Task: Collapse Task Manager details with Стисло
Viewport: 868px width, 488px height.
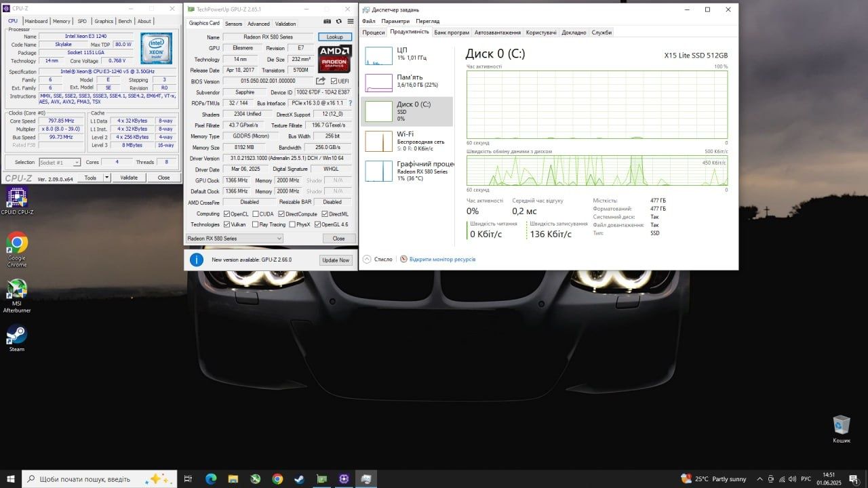Action: [378, 259]
